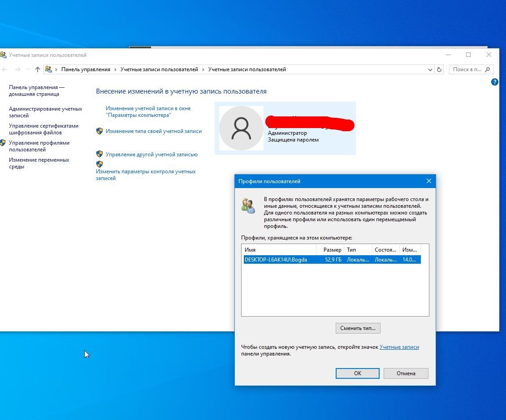Image resolution: width=506 pixels, height=420 pixels.
Task: Click the Отмена button
Action: (x=406, y=373)
